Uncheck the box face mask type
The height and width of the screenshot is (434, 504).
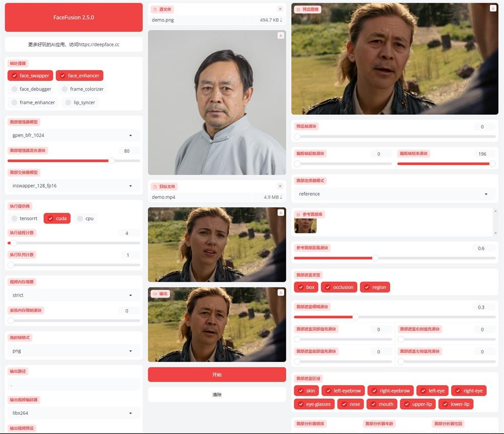pos(306,287)
